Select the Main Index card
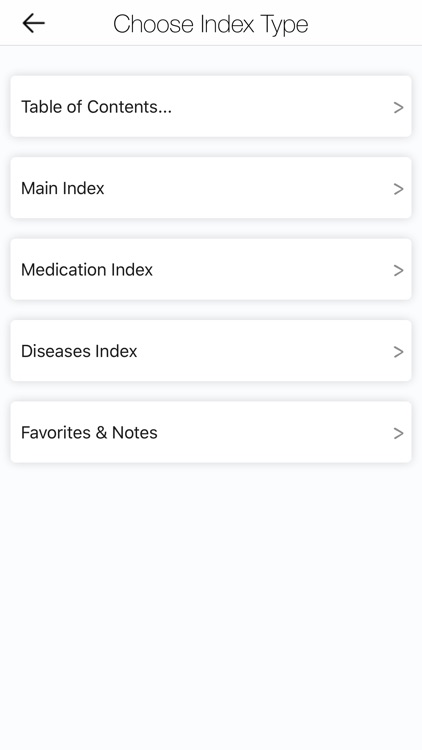 coord(211,188)
